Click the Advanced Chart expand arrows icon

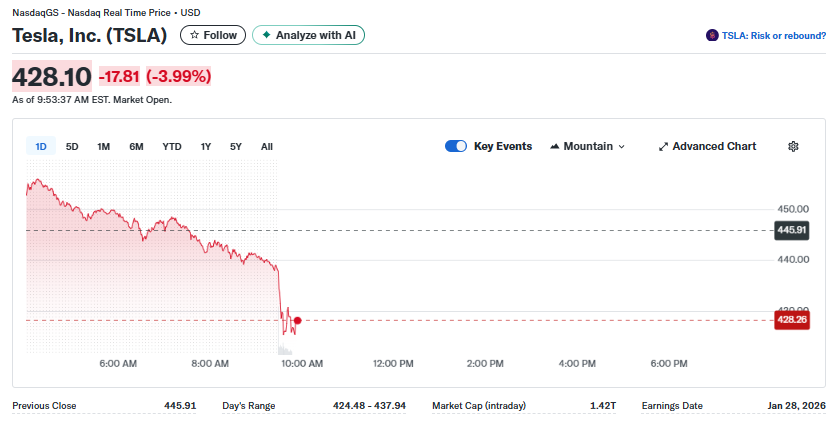[x=663, y=146]
